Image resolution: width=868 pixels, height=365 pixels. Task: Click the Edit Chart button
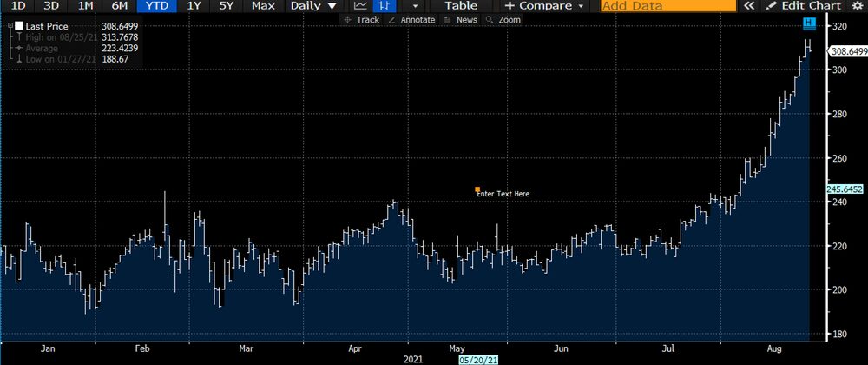tap(804, 6)
